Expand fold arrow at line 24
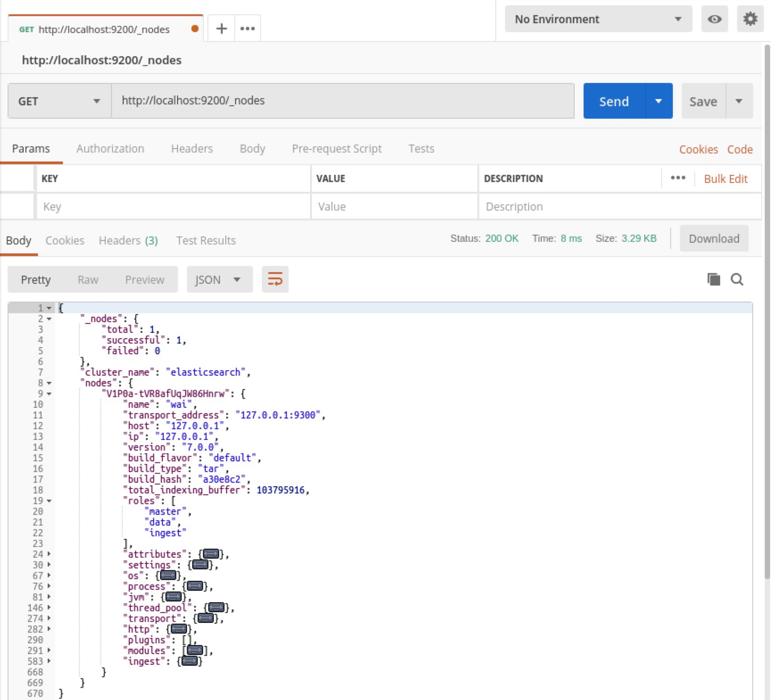 [x=49, y=554]
